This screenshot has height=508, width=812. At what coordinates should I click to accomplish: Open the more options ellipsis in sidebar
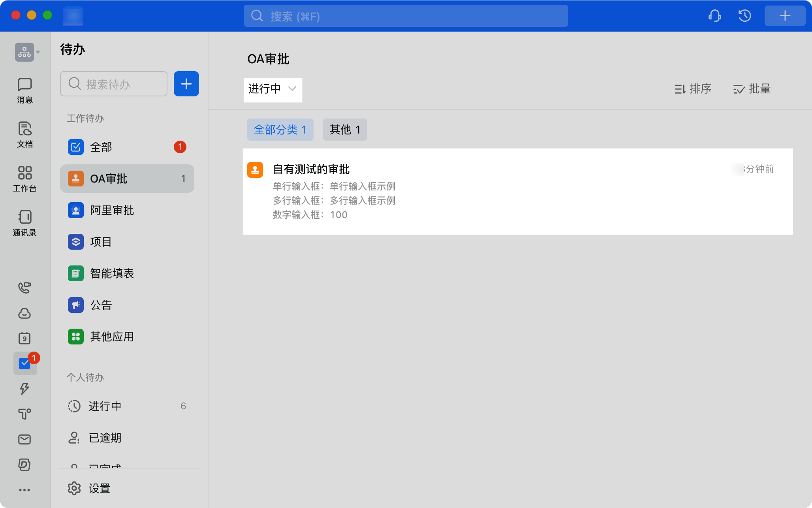24,490
